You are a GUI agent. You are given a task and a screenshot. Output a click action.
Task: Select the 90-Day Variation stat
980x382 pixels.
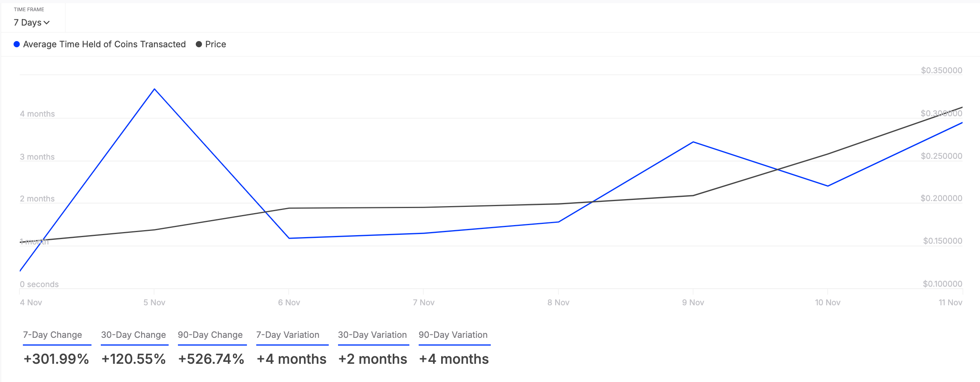click(x=453, y=335)
